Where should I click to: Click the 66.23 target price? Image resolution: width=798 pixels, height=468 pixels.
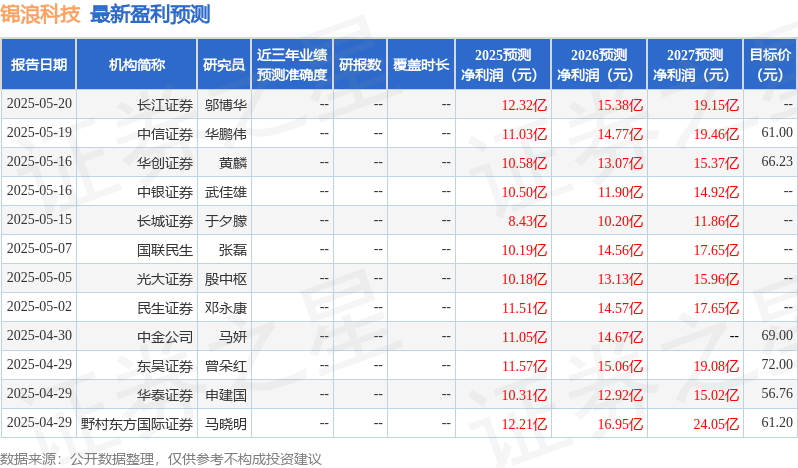[777, 162]
